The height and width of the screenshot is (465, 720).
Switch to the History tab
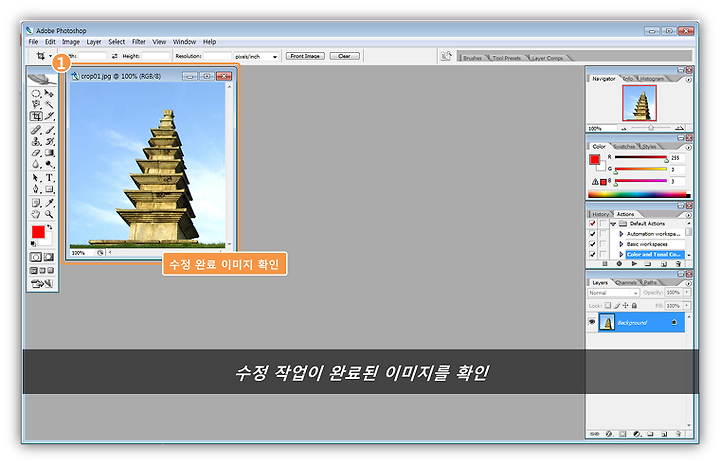600,214
